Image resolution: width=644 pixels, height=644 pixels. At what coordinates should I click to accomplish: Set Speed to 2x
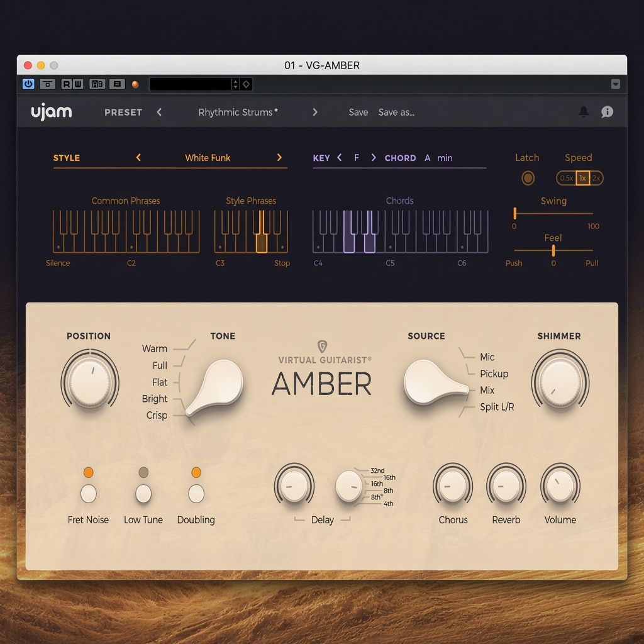pyautogui.click(x=596, y=178)
